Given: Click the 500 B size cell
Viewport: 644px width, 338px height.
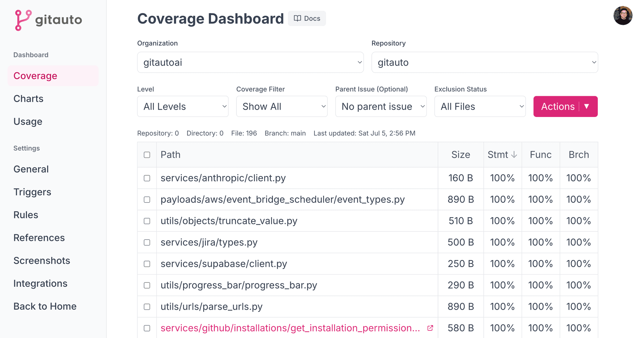Looking at the screenshot, I should click(461, 242).
